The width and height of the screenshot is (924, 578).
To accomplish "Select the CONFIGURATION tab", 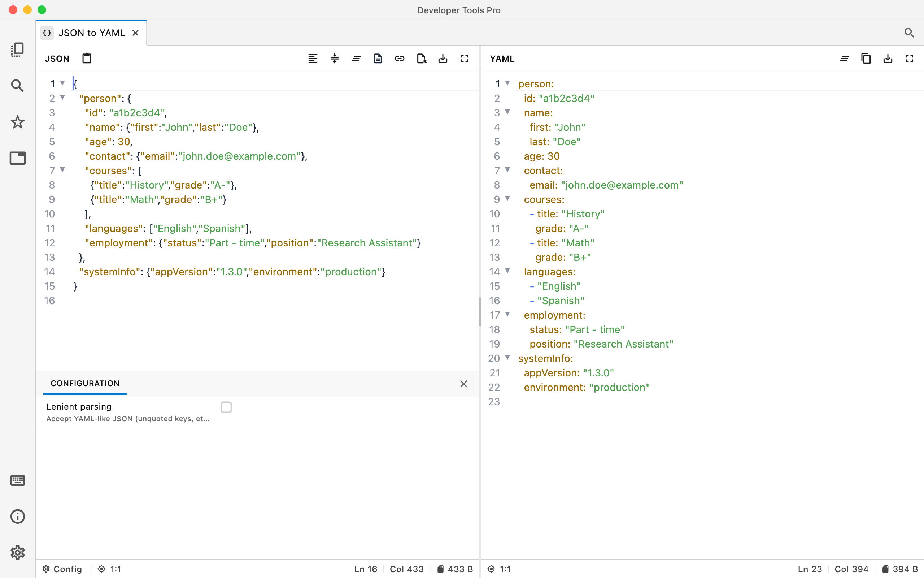I will pos(85,383).
